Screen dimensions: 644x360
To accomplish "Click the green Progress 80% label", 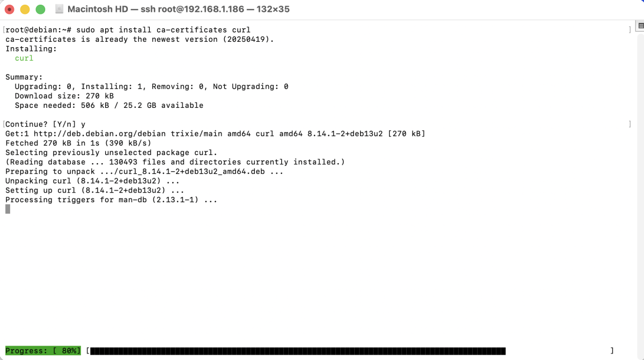I will tap(43, 351).
